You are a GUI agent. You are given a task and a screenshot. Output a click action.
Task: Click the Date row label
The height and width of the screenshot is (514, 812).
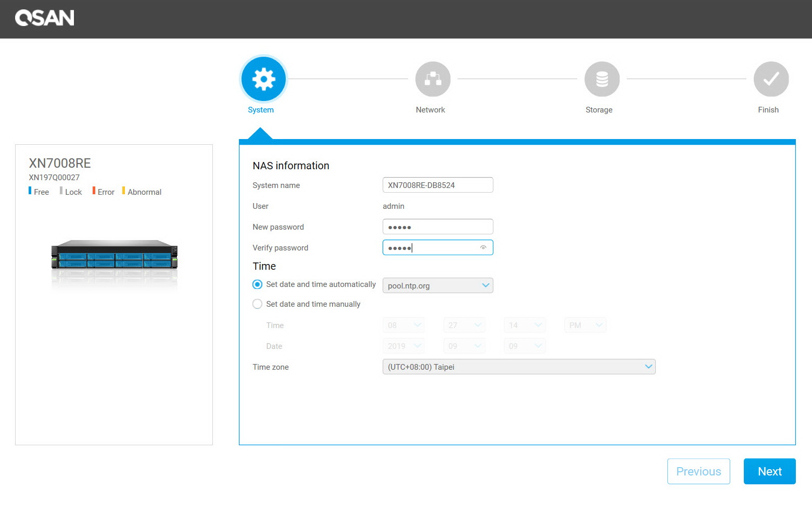click(x=274, y=346)
